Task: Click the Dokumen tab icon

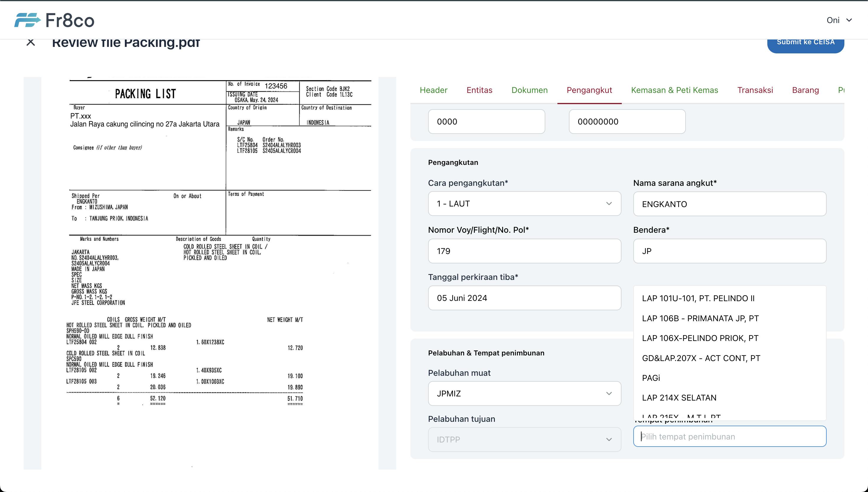Action: click(529, 90)
